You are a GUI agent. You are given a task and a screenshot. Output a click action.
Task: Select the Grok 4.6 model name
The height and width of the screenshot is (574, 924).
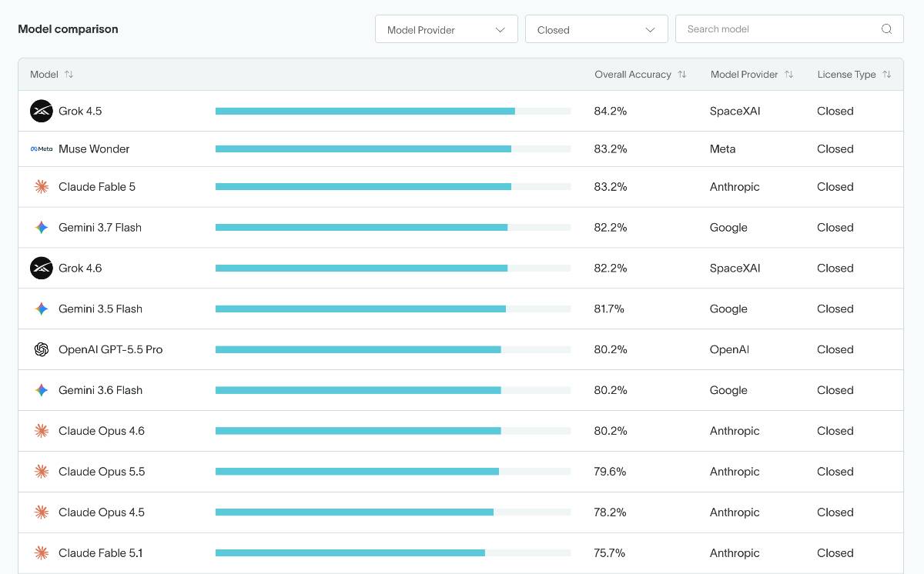point(80,268)
